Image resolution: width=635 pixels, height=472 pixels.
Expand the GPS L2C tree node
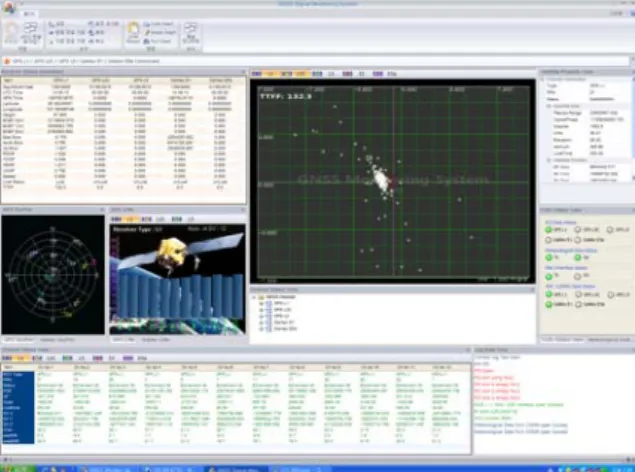[x=262, y=310]
